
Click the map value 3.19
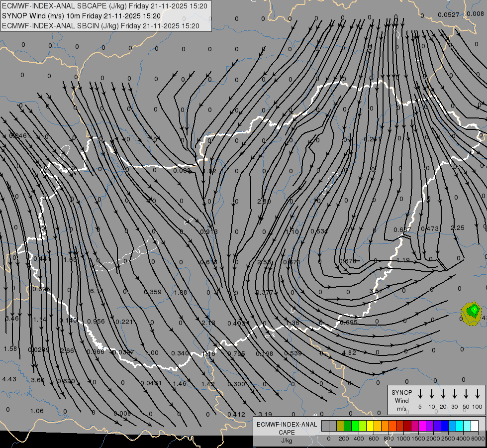click(265, 414)
